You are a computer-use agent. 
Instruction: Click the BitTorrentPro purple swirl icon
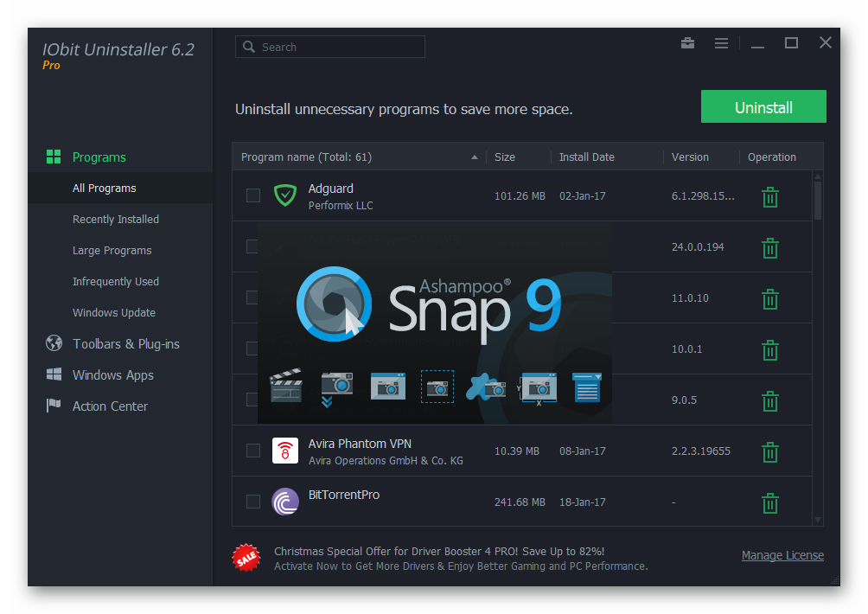coord(285,502)
